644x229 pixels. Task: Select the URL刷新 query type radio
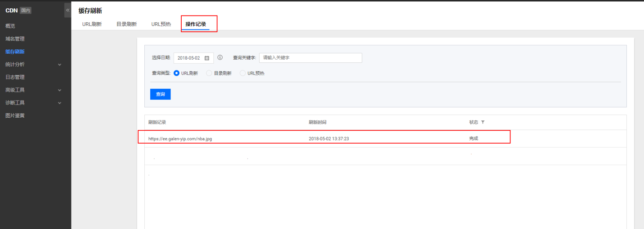(177, 73)
